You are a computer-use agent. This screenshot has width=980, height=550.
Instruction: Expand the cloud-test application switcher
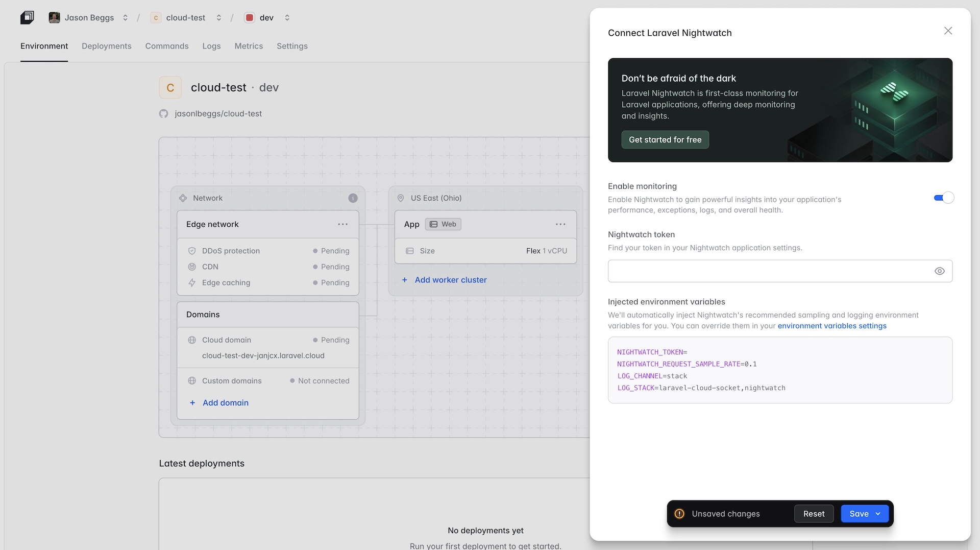point(218,17)
